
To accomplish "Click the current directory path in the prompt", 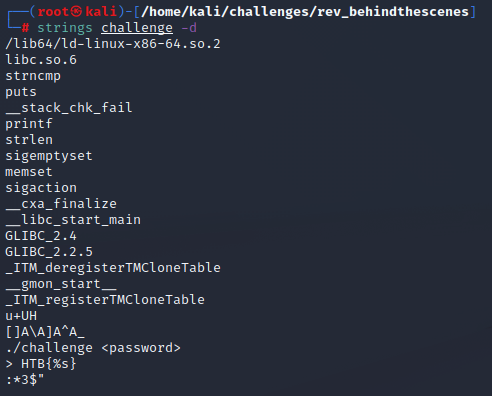I will click(305, 12).
